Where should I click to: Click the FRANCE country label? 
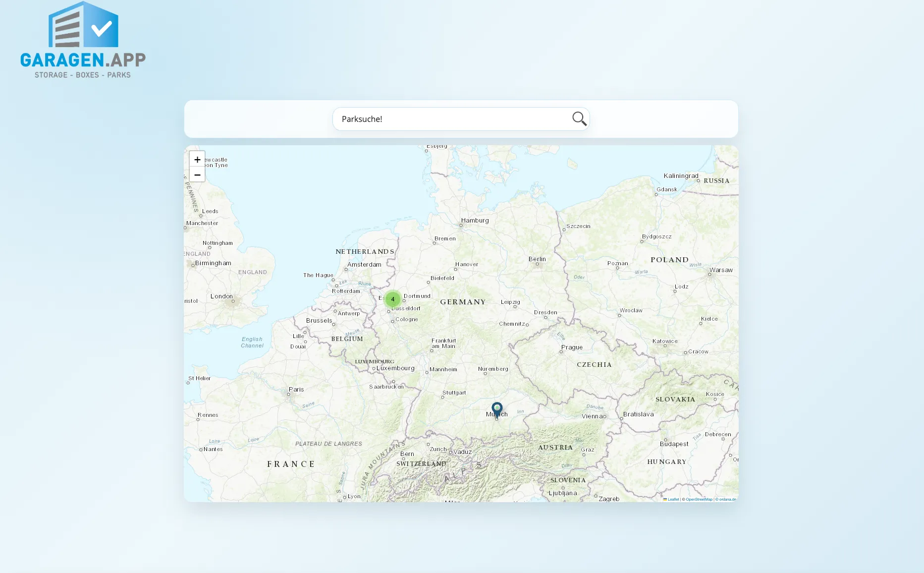pos(291,464)
